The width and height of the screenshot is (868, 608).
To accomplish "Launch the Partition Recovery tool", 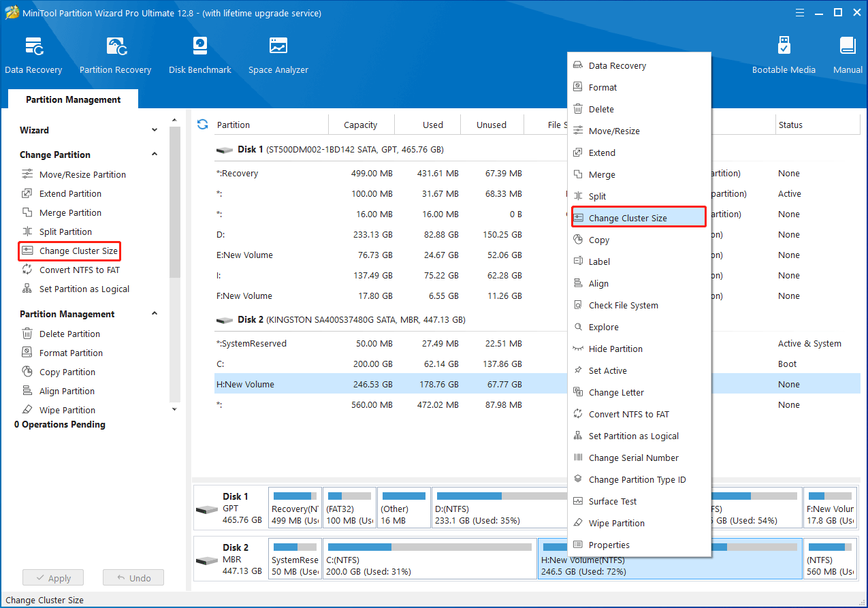I will (114, 54).
